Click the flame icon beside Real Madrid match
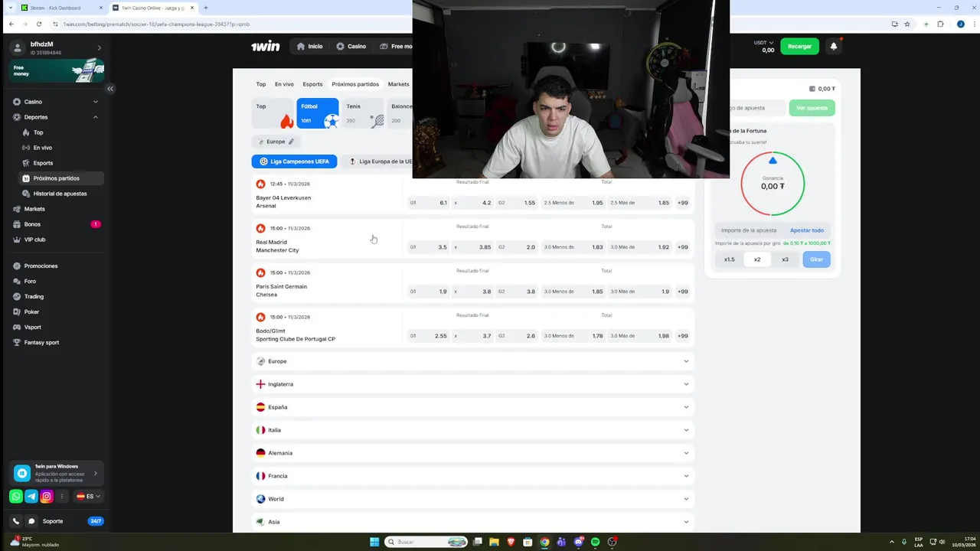 coord(260,228)
